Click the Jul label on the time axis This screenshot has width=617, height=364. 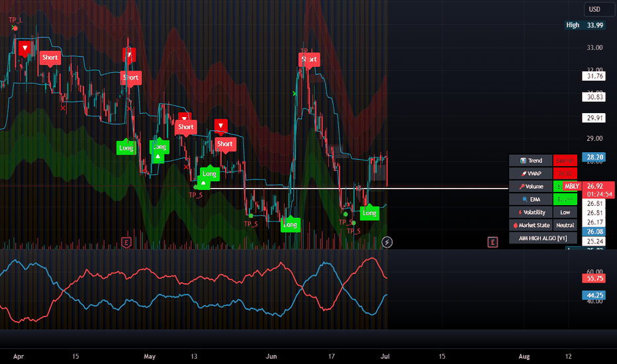(x=385, y=357)
